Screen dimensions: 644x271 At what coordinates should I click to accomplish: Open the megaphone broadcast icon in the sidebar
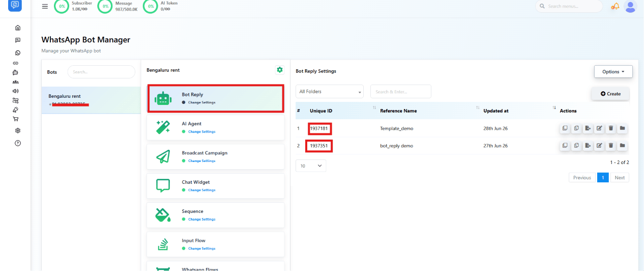click(16, 91)
